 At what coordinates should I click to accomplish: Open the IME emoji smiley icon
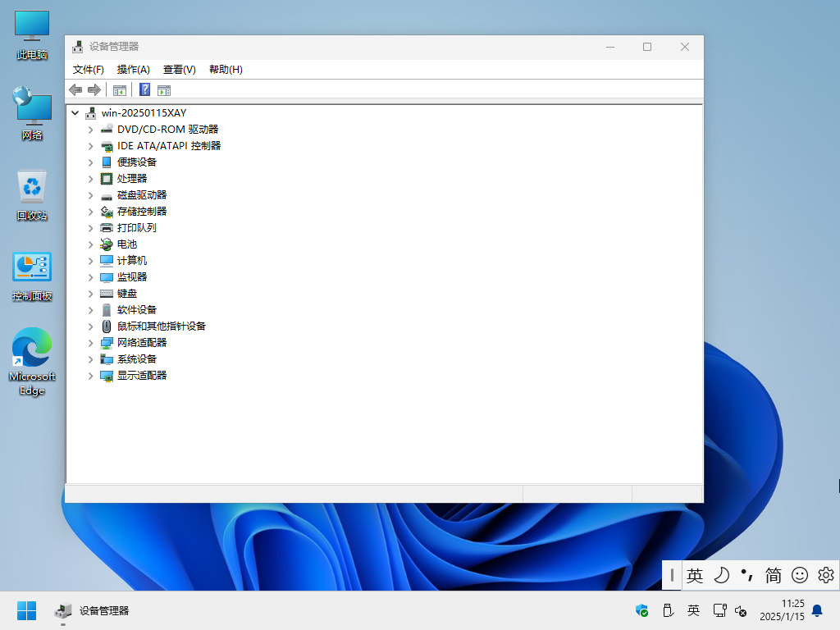799,575
